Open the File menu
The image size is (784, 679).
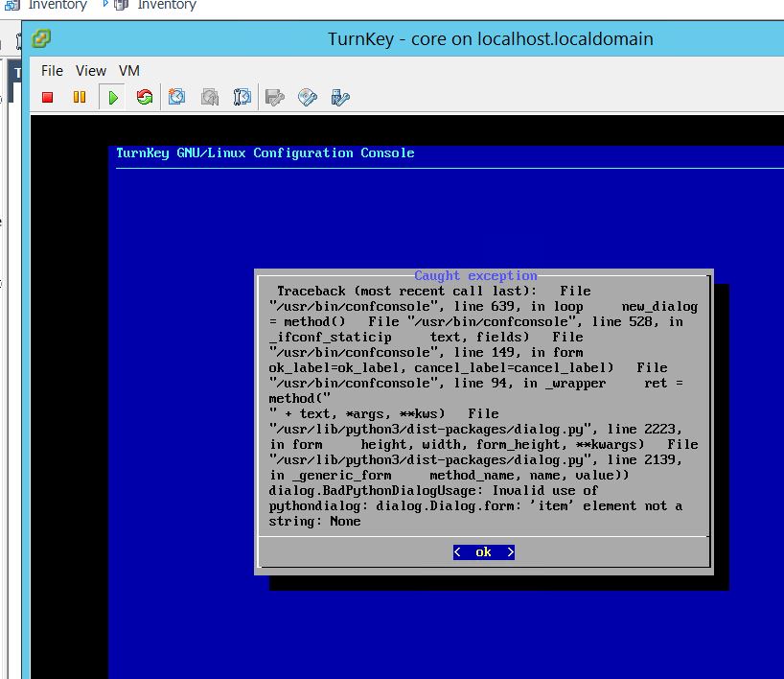[52, 71]
